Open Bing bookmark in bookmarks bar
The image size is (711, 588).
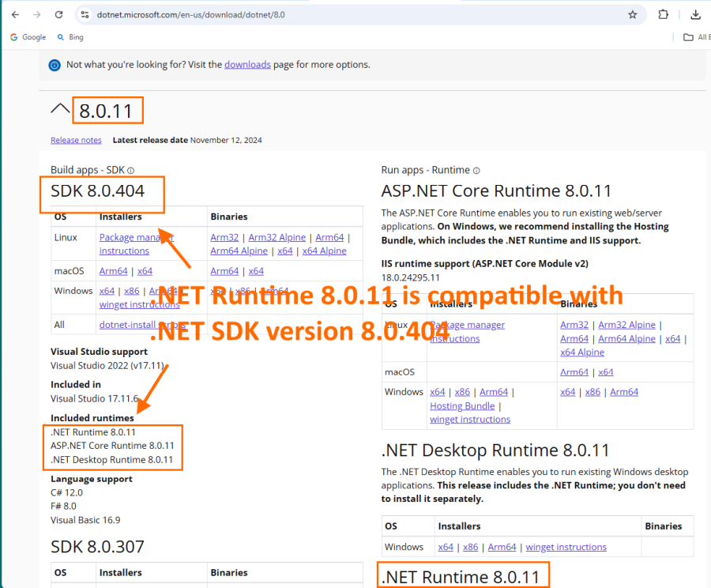(x=70, y=37)
